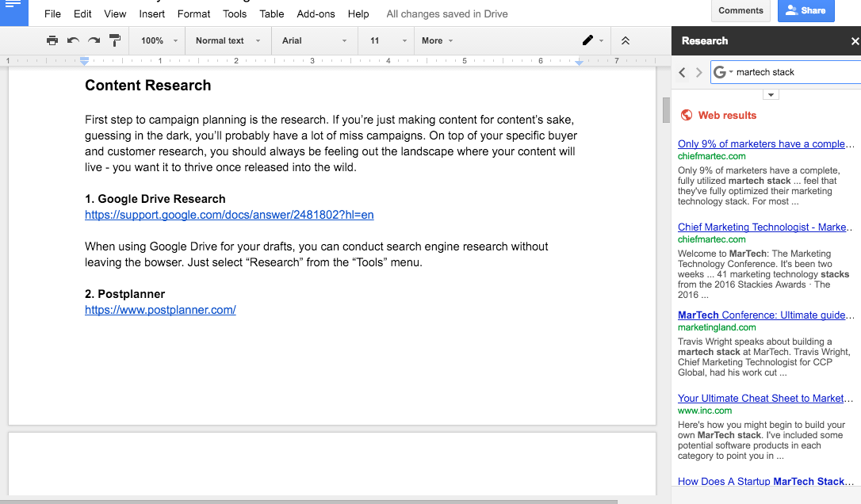The height and width of the screenshot is (504, 861).
Task: Open the Format menu
Action: coord(193,13)
